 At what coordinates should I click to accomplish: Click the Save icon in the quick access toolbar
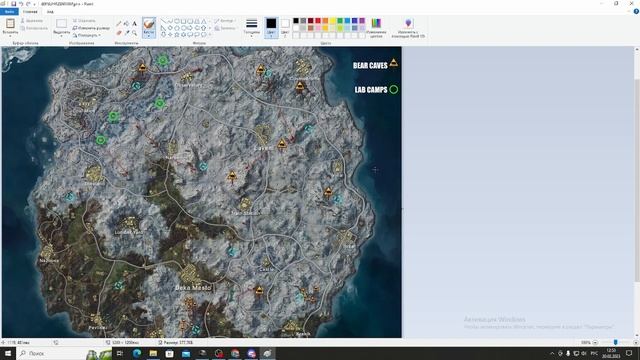click(x=13, y=4)
